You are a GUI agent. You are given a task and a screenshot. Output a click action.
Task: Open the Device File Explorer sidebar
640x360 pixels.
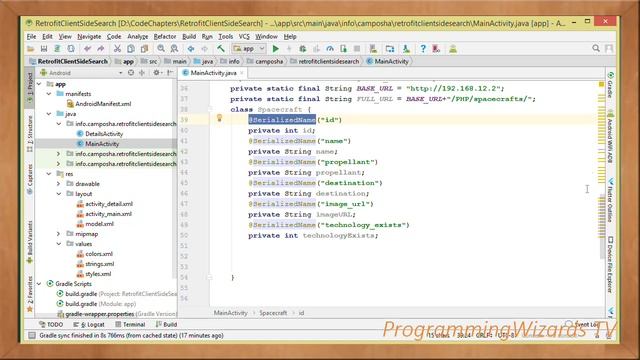tap(610, 264)
